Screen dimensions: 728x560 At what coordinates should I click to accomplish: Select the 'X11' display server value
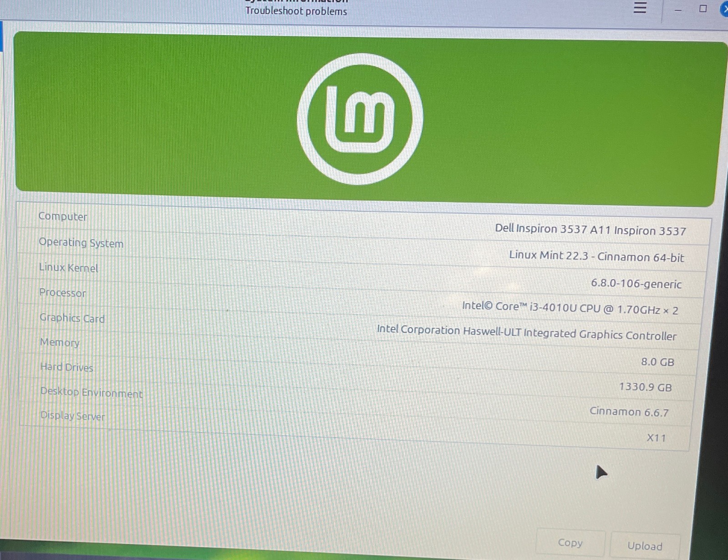click(x=656, y=438)
